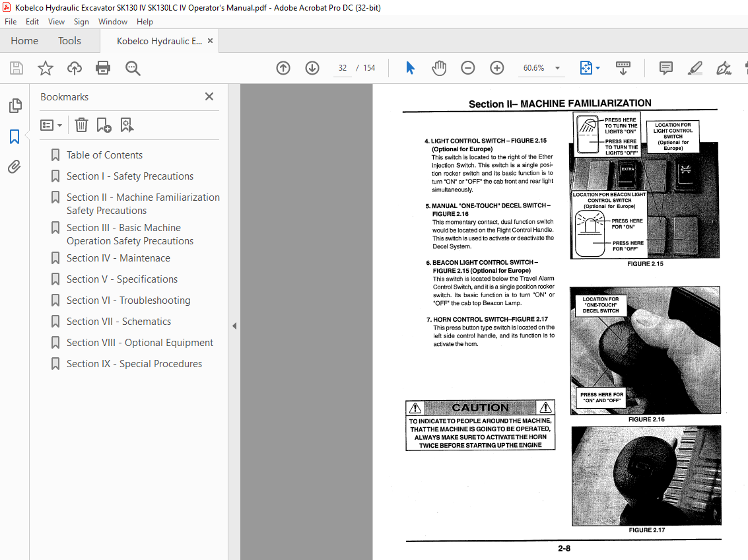Viewport: 748px width, 560px height.
Task: Switch to the Tools tab
Action: tap(69, 41)
